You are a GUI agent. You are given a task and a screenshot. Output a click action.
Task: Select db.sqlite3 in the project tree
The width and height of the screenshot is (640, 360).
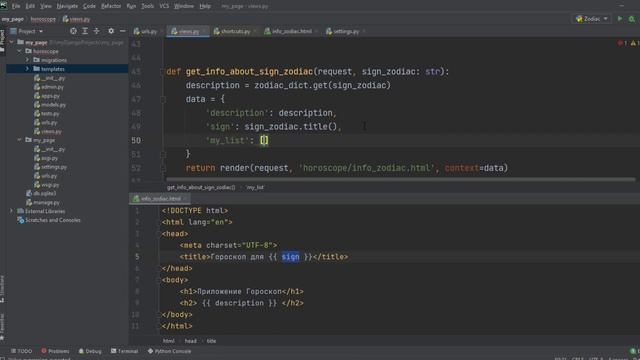[41, 193]
